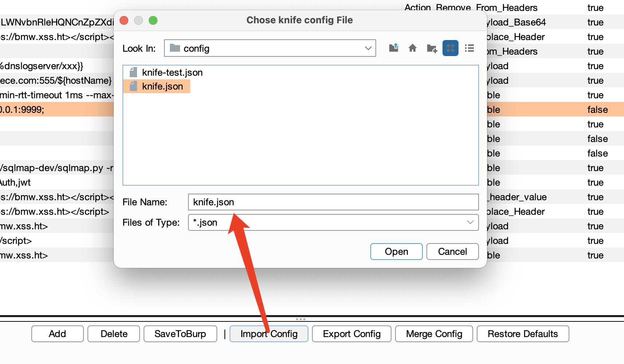Click the ece.com:555/${hostName} cell
This screenshot has width=624, height=364.
(x=57, y=80)
